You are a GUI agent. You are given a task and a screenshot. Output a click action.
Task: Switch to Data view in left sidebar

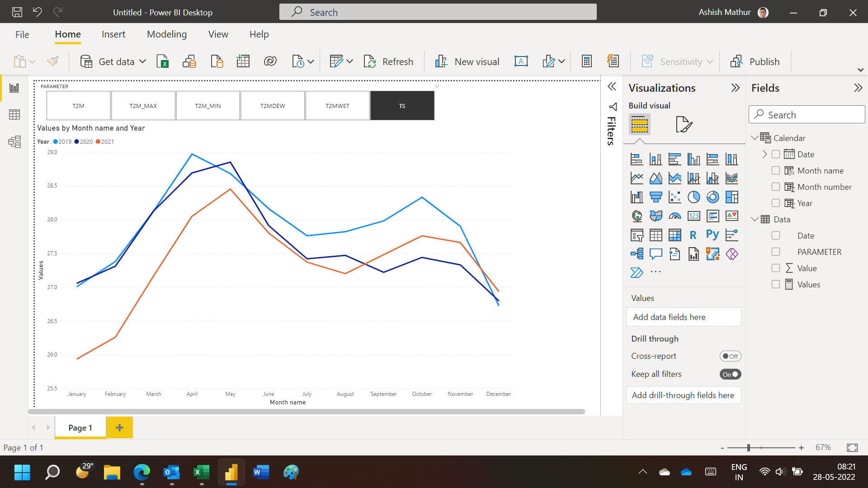[x=14, y=115]
